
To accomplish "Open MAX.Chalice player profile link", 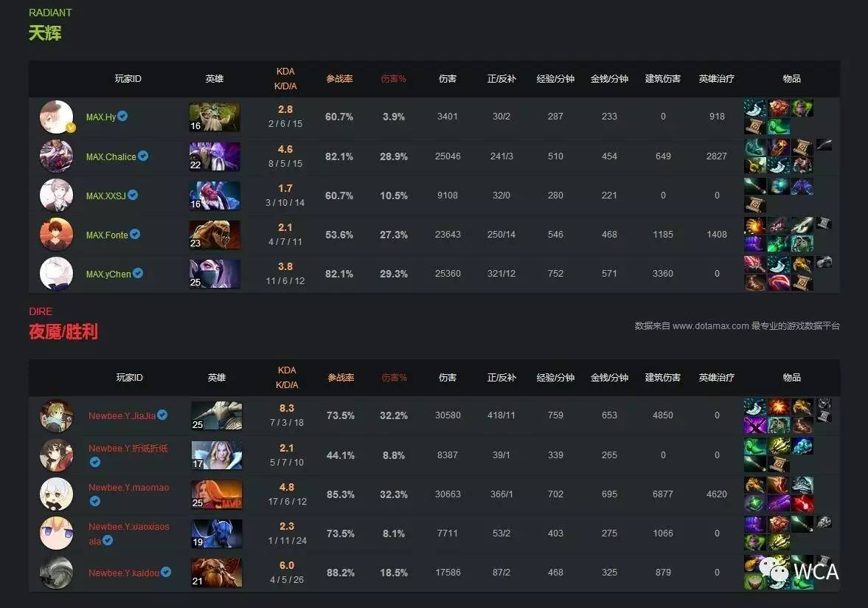I will 111,156.
